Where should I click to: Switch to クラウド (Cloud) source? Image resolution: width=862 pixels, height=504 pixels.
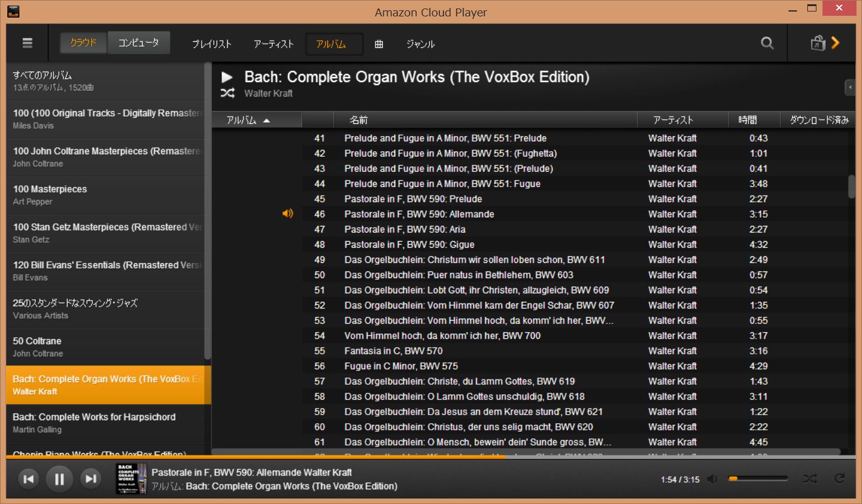pyautogui.click(x=83, y=43)
